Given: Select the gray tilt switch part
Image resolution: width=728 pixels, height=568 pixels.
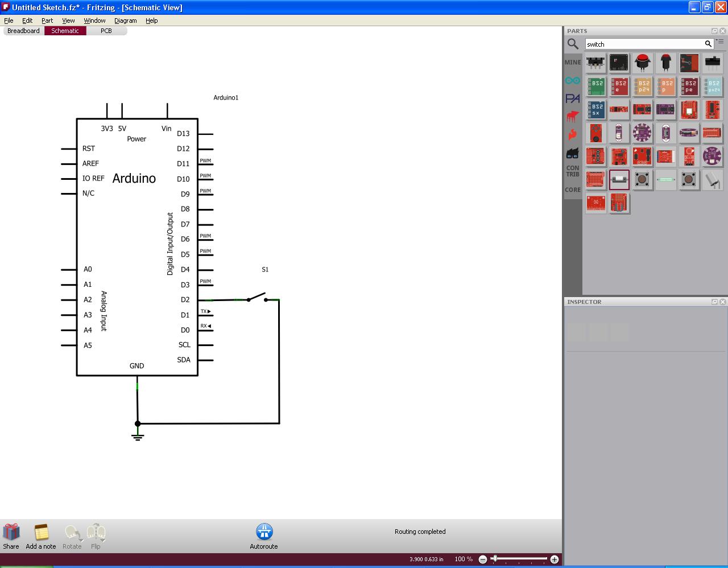Looking at the screenshot, I should coord(713,179).
